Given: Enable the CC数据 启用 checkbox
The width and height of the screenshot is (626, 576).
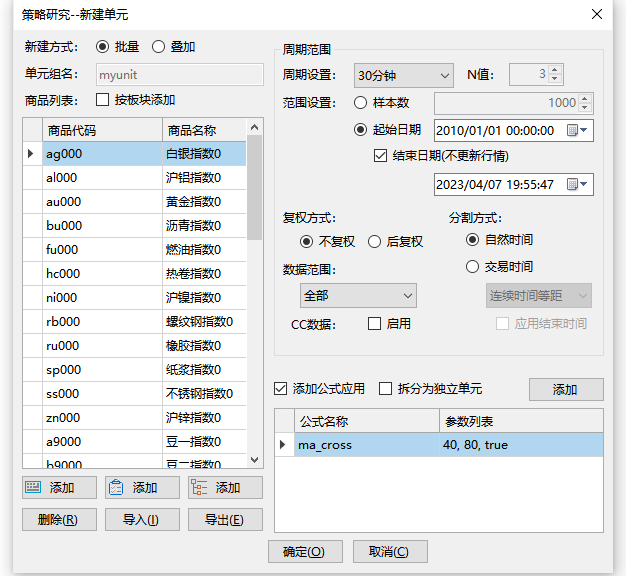Looking at the screenshot, I should 375,323.
